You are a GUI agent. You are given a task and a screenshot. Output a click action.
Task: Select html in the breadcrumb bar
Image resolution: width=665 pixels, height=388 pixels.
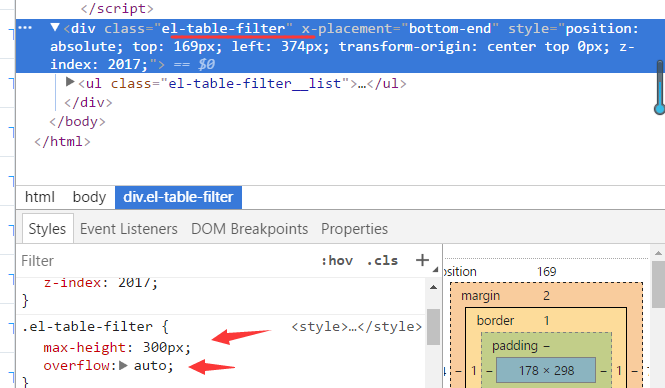[x=39, y=197]
